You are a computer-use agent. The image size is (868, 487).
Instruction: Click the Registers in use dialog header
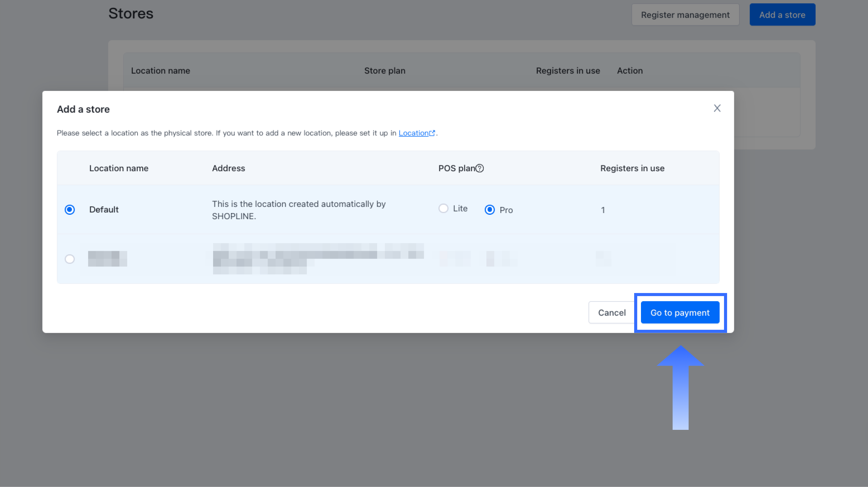[632, 168]
